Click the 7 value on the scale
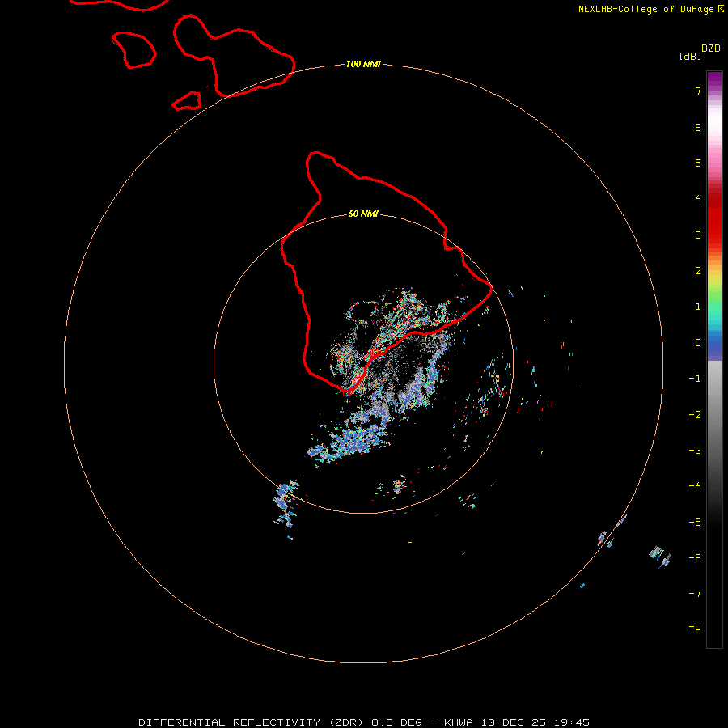Screen dimensions: 728x728 698,91
